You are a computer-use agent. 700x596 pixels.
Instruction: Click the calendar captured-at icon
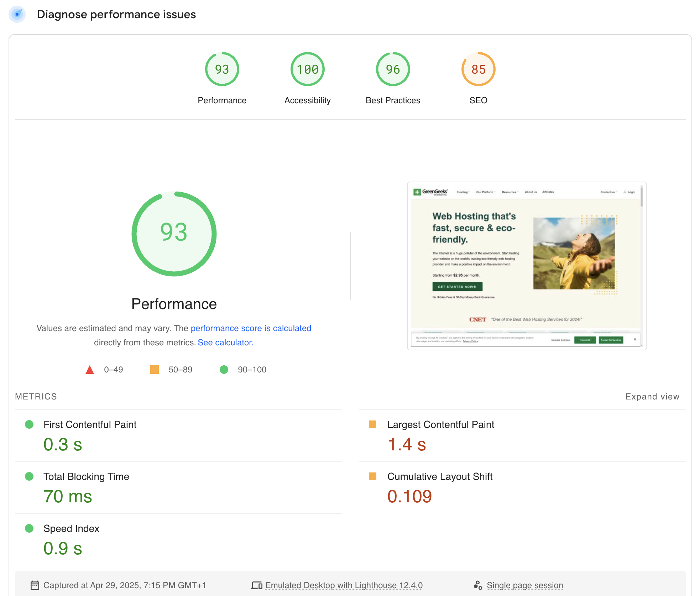(x=35, y=585)
